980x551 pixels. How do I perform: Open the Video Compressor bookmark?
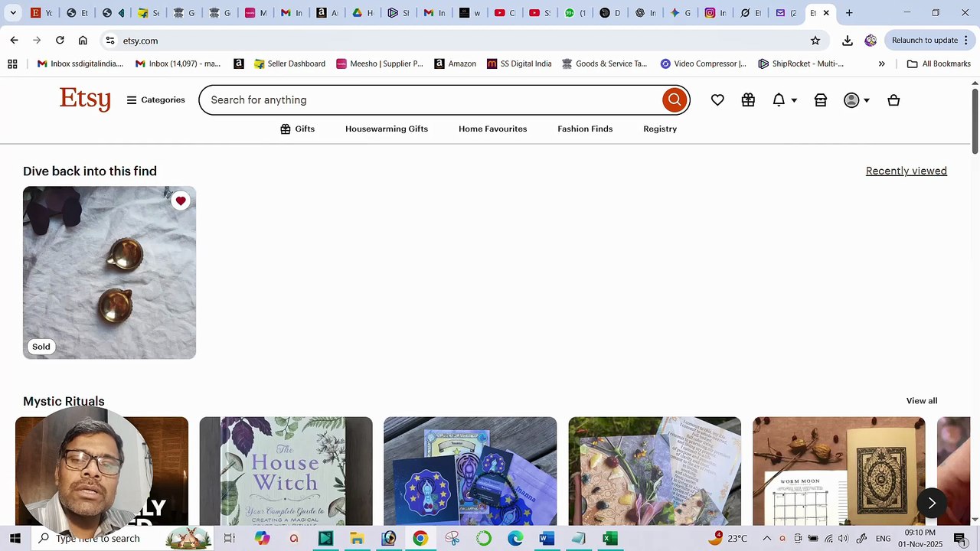[x=703, y=64]
